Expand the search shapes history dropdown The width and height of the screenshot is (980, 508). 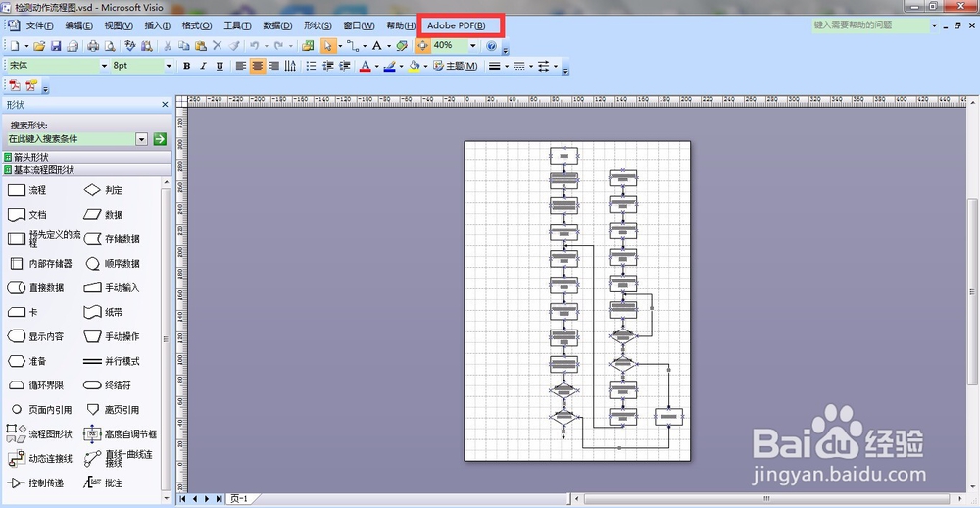(141, 139)
